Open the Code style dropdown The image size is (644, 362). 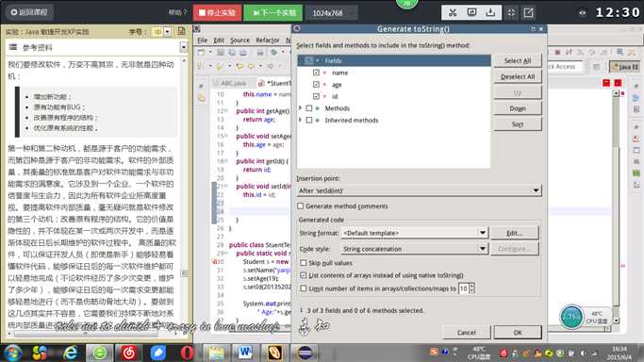click(415, 249)
